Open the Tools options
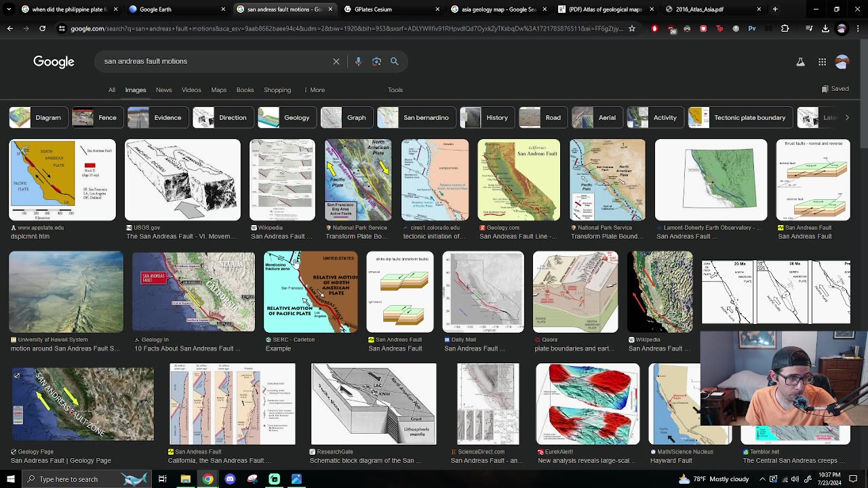This screenshot has width=868, height=488. (395, 90)
